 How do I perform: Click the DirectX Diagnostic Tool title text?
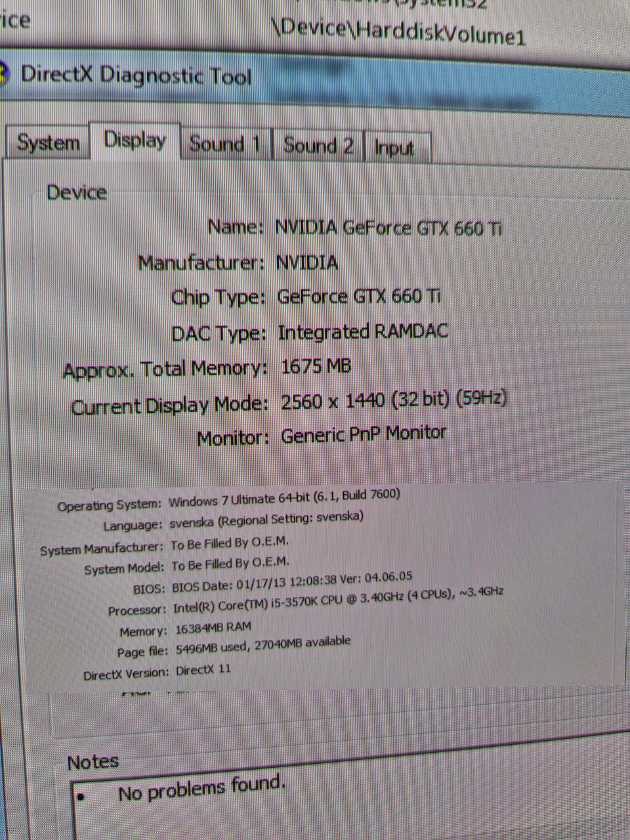pos(136,75)
